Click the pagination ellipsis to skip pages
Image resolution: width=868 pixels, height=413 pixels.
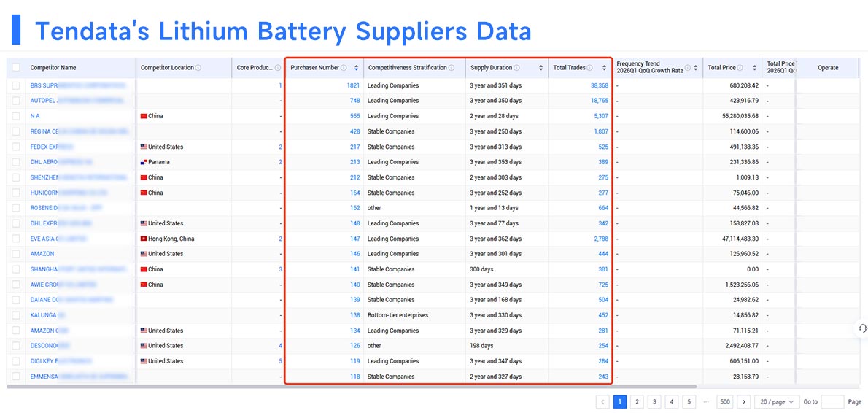coord(706,402)
